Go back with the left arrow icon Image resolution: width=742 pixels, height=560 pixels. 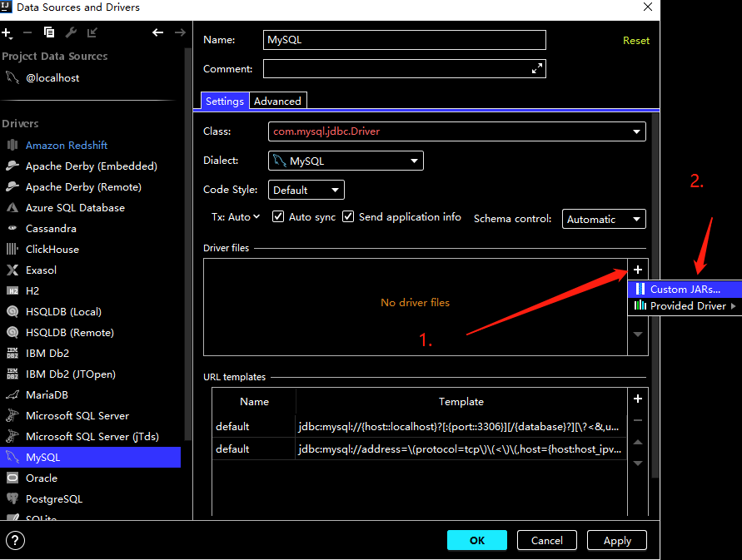(157, 32)
